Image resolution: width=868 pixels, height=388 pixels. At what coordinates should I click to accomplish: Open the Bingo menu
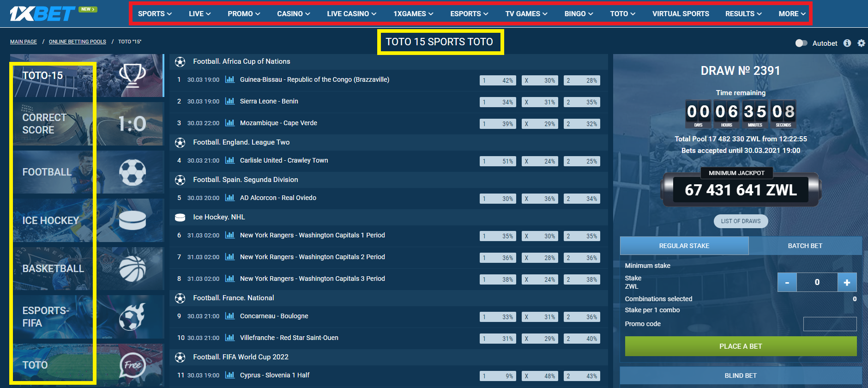pos(579,14)
